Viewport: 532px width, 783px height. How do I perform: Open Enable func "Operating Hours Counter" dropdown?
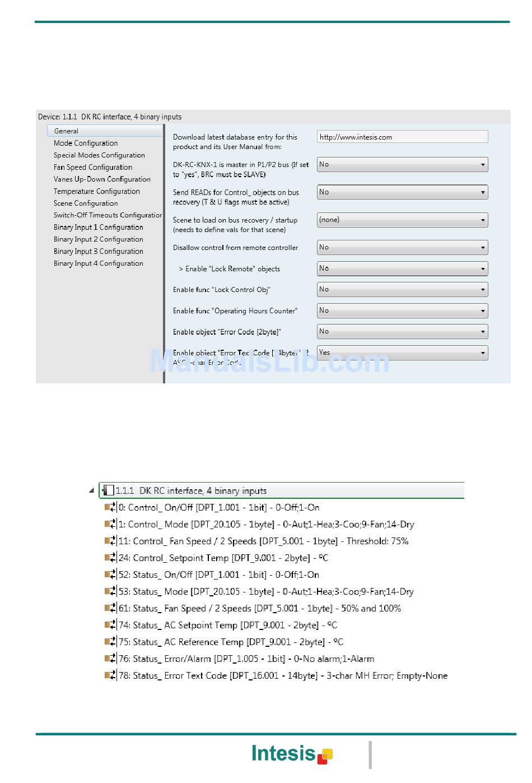pos(402,311)
